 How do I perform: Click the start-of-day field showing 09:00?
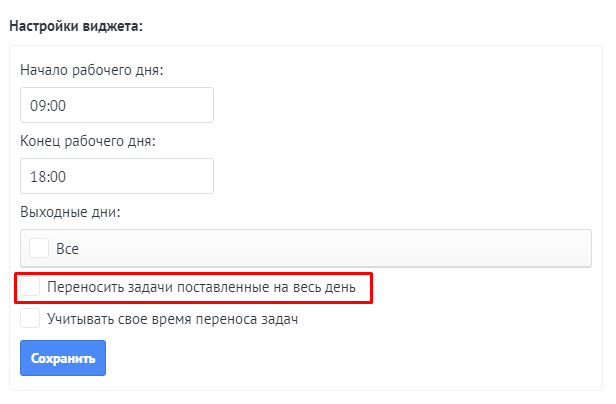(117, 105)
